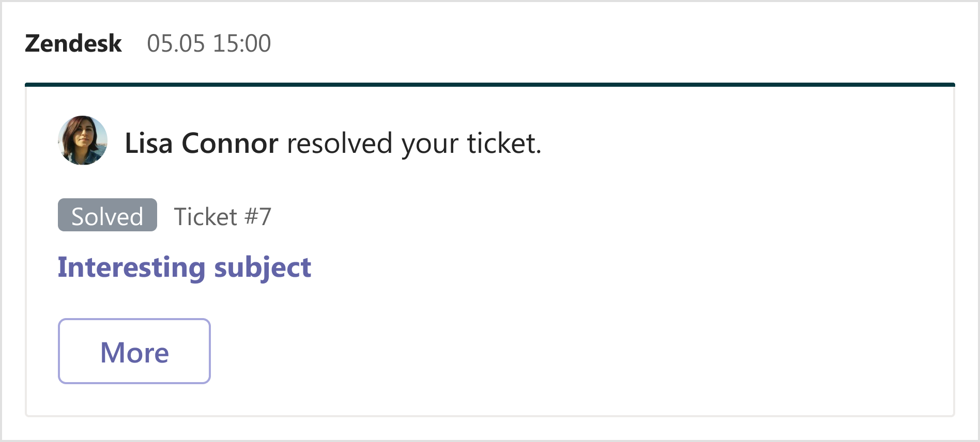Image resolution: width=980 pixels, height=442 pixels.
Task: Click the #7 ticket number
Action: (258, 216)
